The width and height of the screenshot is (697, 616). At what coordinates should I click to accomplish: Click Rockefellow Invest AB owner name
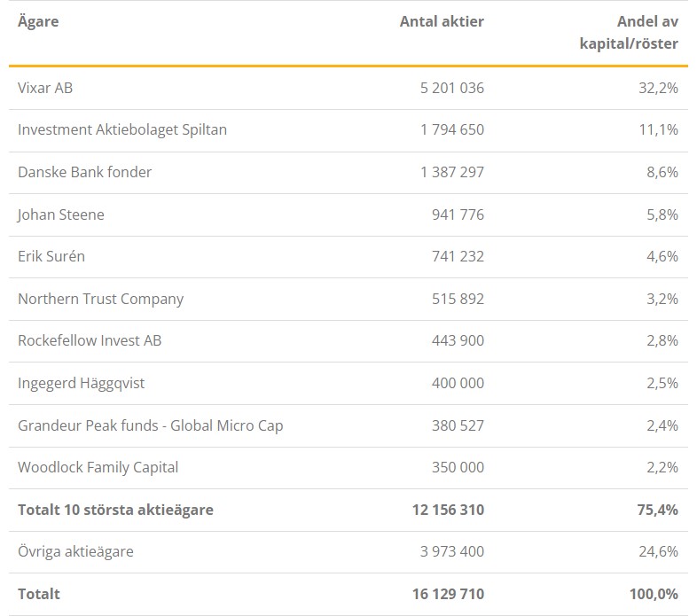click(x=90, y=340)
